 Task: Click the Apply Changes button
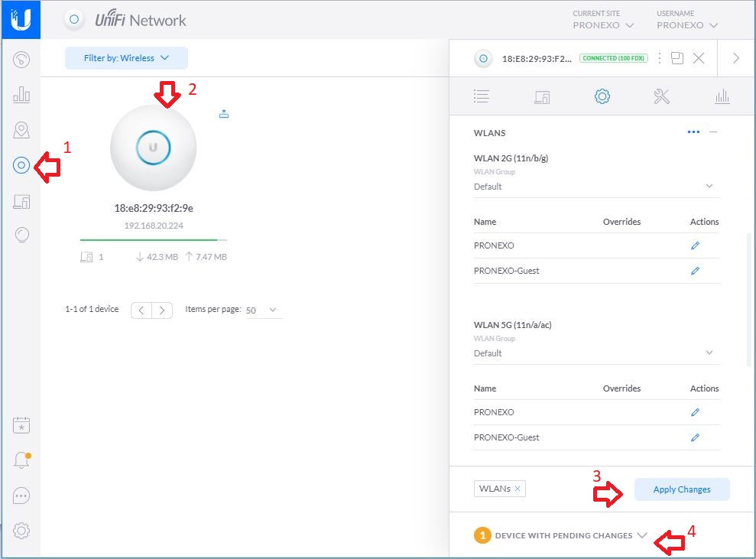click(x=682, y=489)
